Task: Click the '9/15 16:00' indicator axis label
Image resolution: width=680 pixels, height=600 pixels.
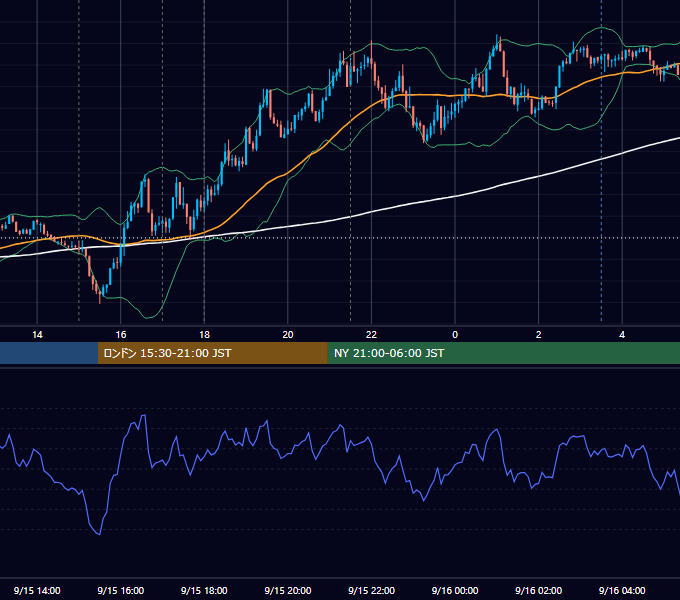Action: pyautogui.click(x=121, y=590)
